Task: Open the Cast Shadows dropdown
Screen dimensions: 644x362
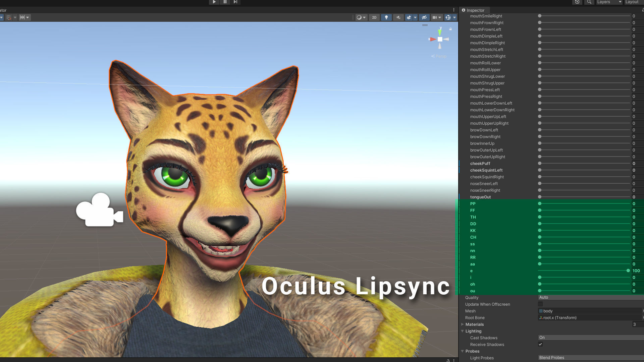Action: (x=591, y=338)
